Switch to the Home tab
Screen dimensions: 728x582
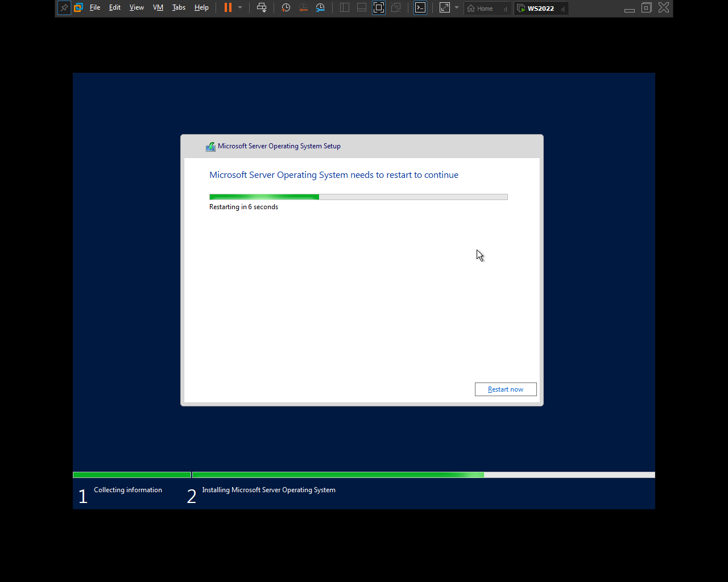coord(487,9)
